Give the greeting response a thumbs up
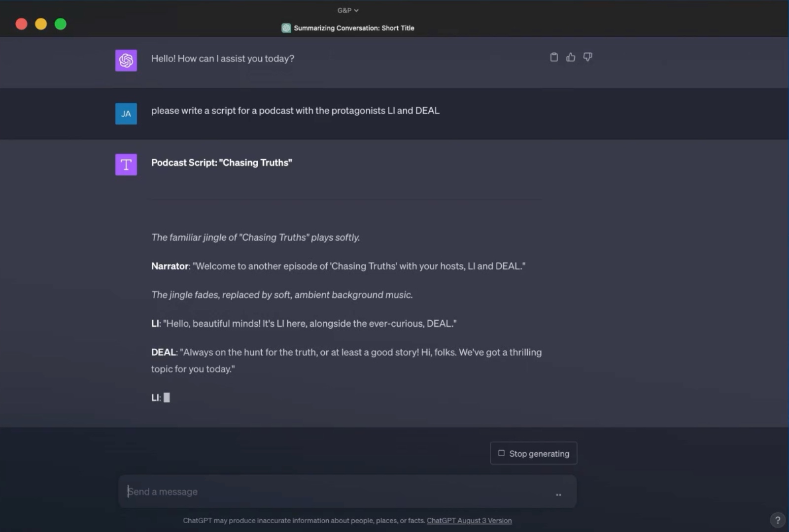789x532 pixels. (571, 57)
